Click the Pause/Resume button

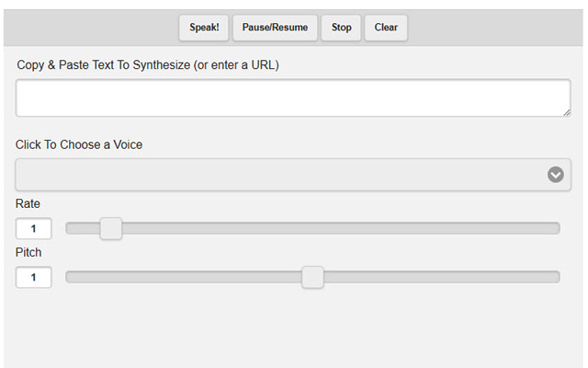click(x=275, y=28)
